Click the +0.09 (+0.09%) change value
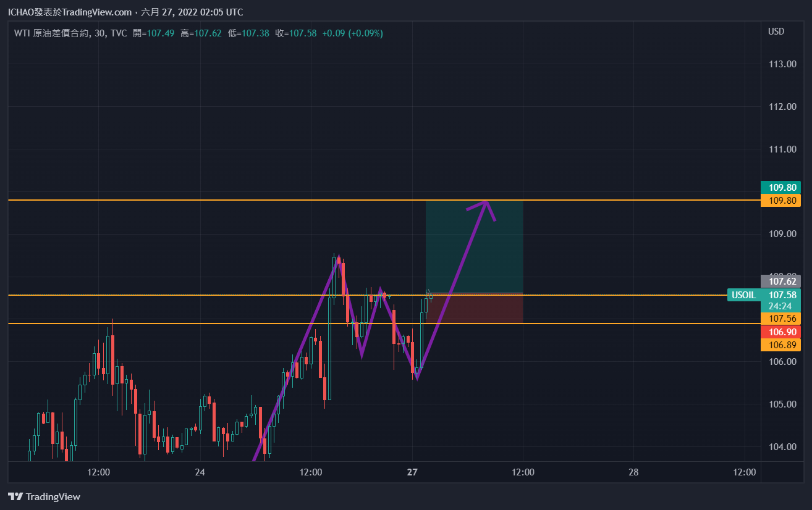812x510 pixels. point(353,33)
